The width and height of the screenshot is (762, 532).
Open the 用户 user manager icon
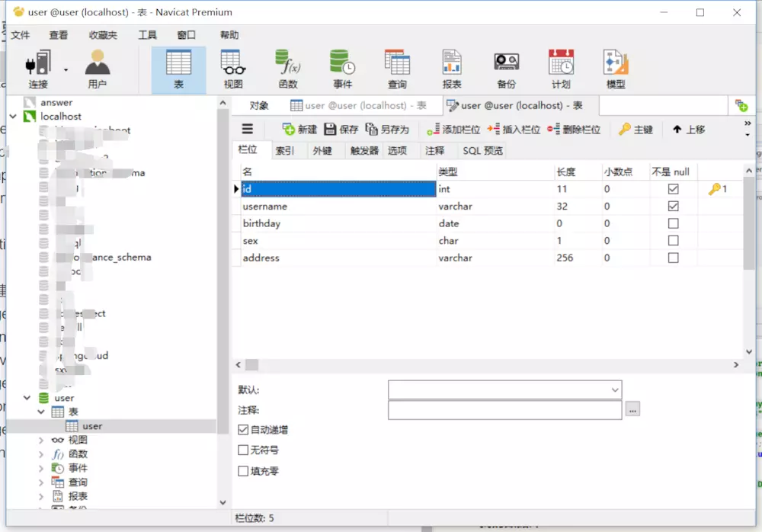[98, 69]
